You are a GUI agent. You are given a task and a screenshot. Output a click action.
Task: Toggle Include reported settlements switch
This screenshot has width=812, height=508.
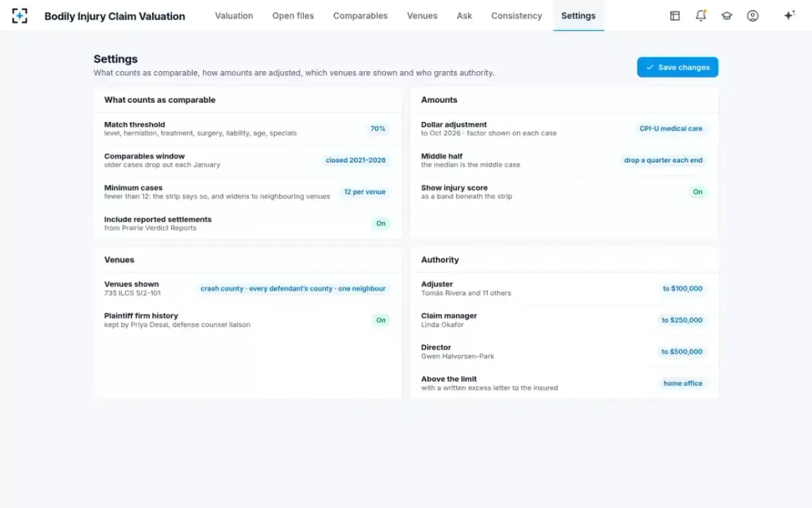point(381,224)
